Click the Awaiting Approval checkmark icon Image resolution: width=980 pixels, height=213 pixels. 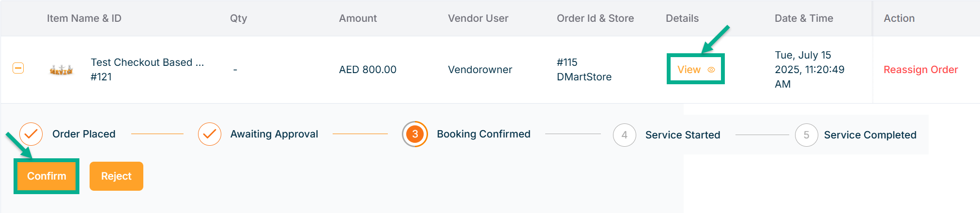[x=210, y=134]
